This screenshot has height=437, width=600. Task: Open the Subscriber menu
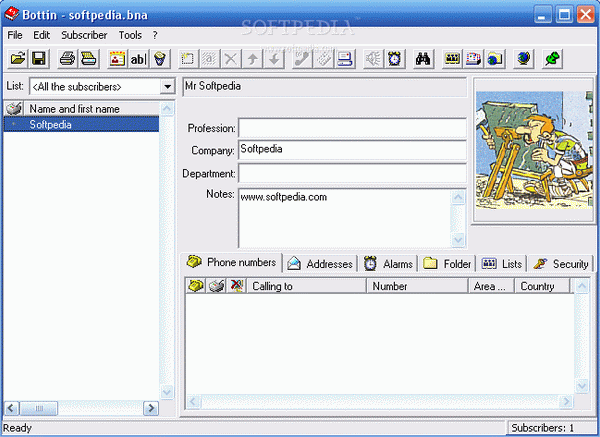84,35
